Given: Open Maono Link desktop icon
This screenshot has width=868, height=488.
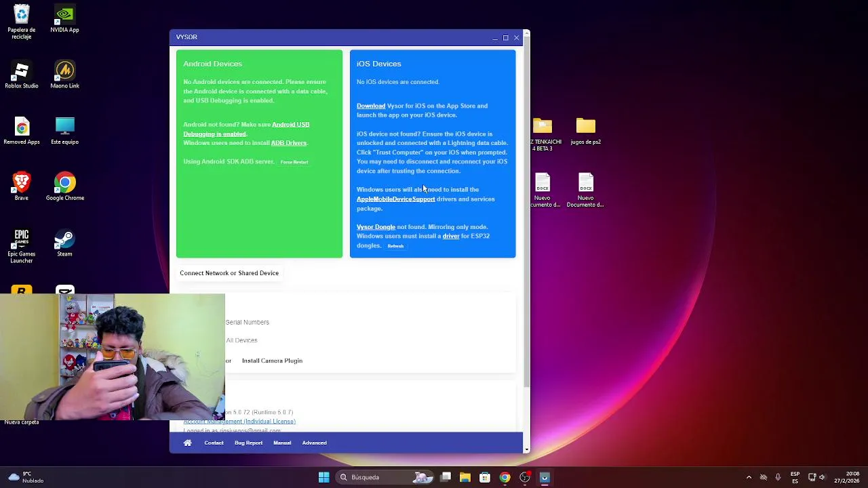Looking at the screenshot, I should point(64,75).
